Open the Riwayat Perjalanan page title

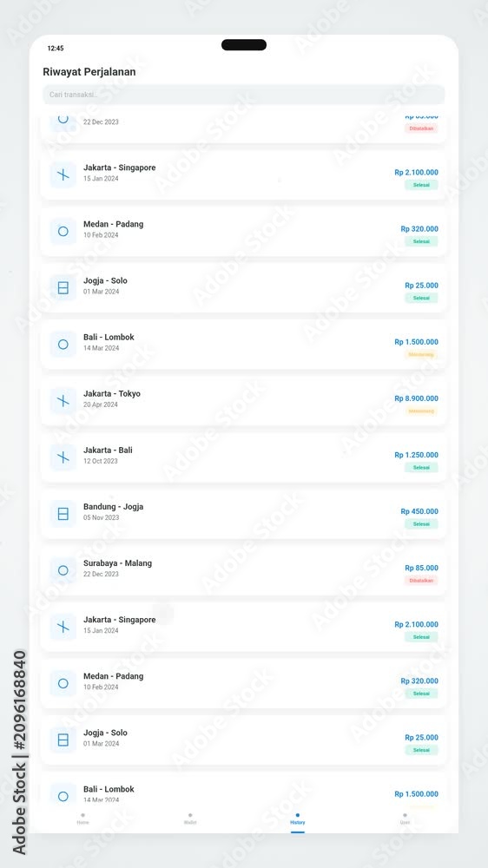point(89,72)
